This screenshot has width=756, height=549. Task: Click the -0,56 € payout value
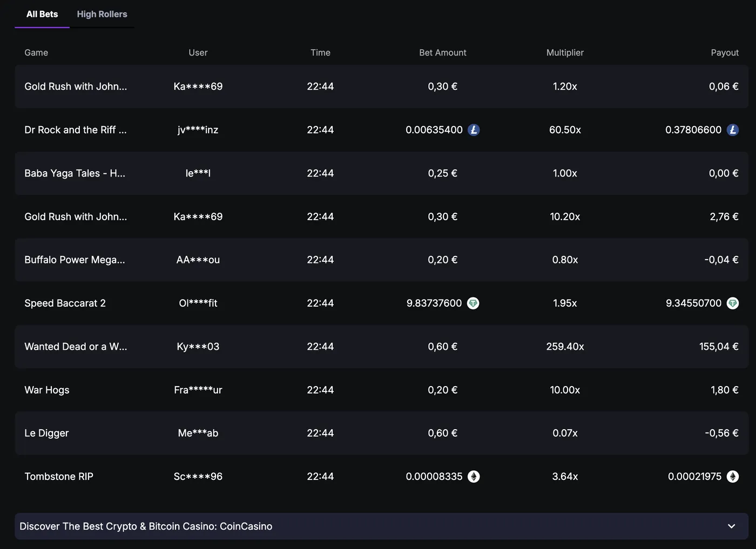[x=721, y=433]
